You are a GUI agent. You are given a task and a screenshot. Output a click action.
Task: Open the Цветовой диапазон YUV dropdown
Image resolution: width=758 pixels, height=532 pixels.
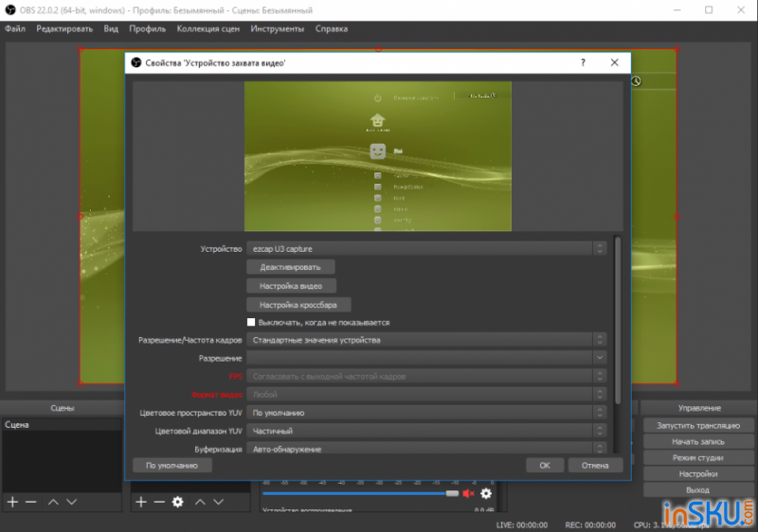click(425, 431)
